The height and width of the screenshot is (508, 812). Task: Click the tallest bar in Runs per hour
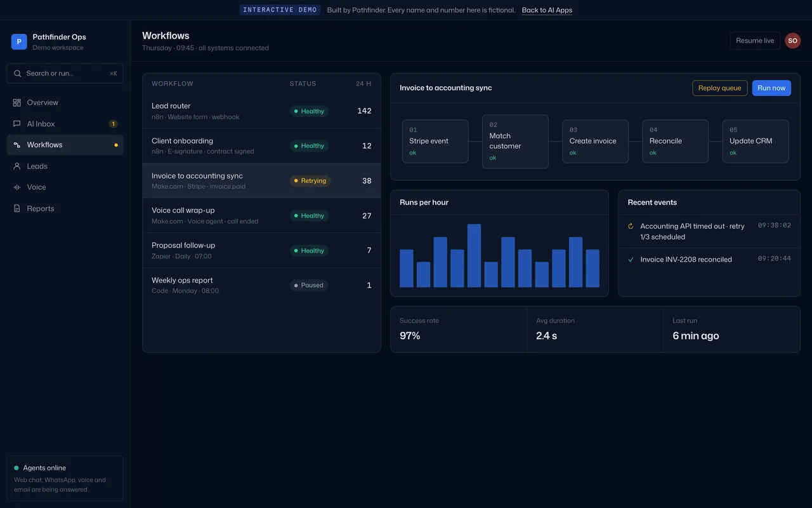tap(475, 256)
